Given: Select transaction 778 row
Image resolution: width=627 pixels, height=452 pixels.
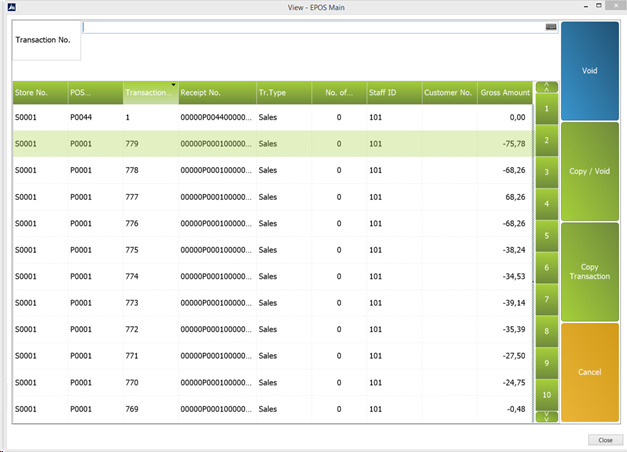Looking at the screenshot, I should (x=272, y=170).
